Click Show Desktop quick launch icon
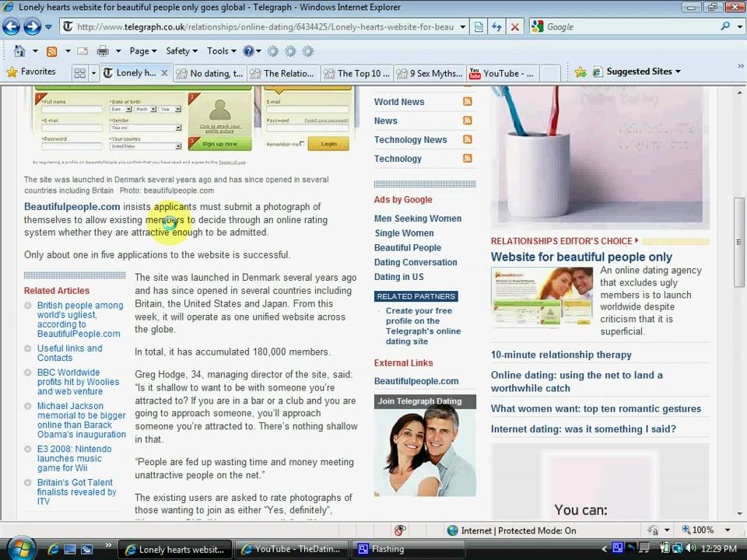Viewport: 747px width, 560px height. (x=69, y=549)
